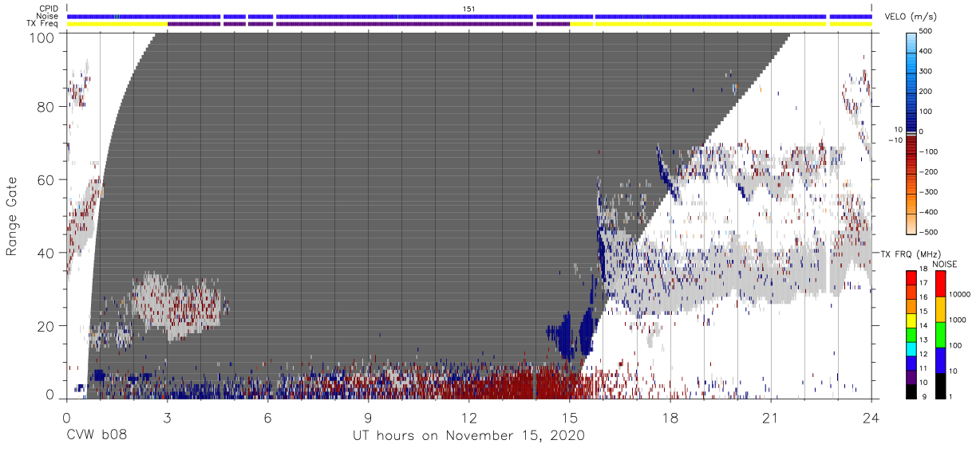Click the x-axis title with November 15, 2020
Screen dimensions: 980x452
point(468,436)
